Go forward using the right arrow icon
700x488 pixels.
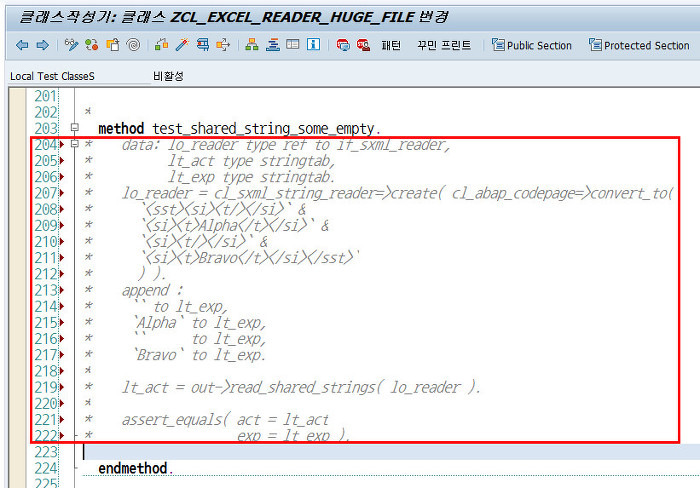tap(42, 45)
